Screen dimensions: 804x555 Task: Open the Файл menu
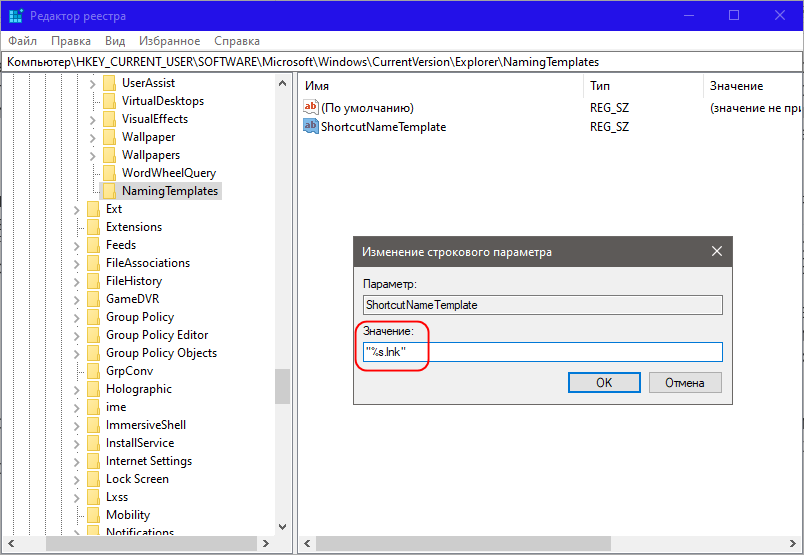[23, 41]
